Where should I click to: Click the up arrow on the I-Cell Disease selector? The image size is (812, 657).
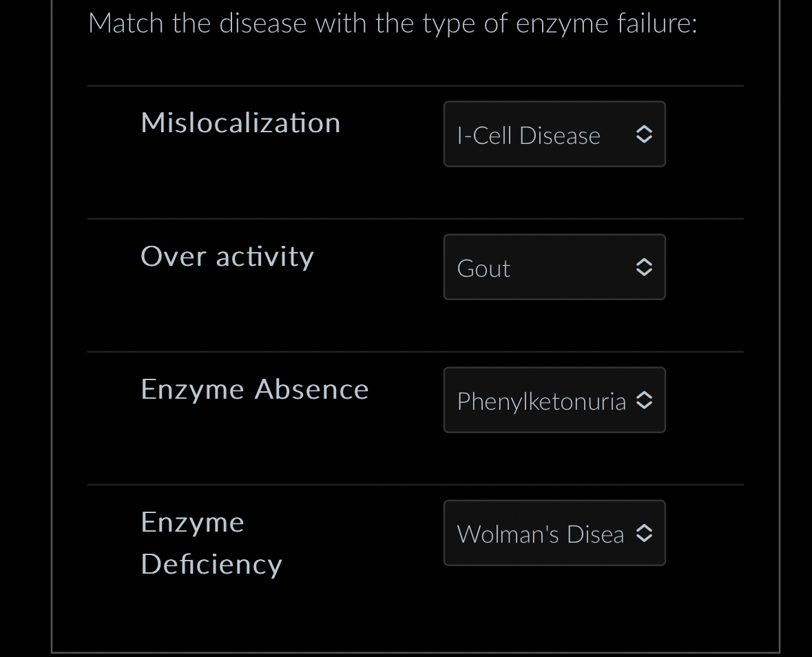point(644,129)
